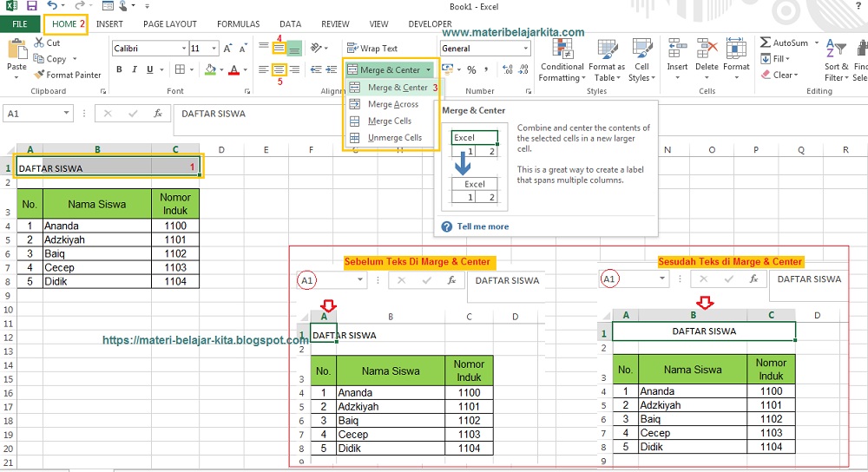Click the Copy command

[x=50, y=59]
